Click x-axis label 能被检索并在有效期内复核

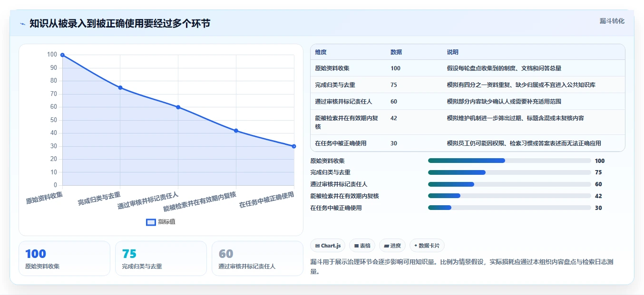(200, 201)
